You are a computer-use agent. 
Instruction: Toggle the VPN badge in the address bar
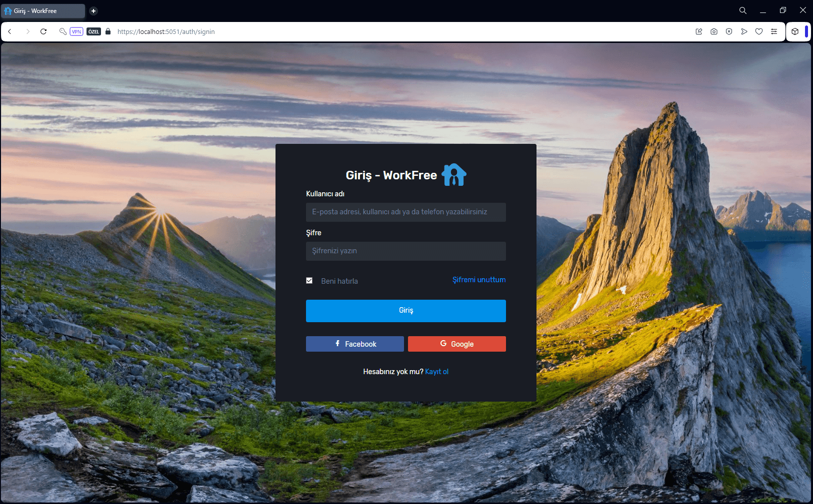[x=76, y=31]
